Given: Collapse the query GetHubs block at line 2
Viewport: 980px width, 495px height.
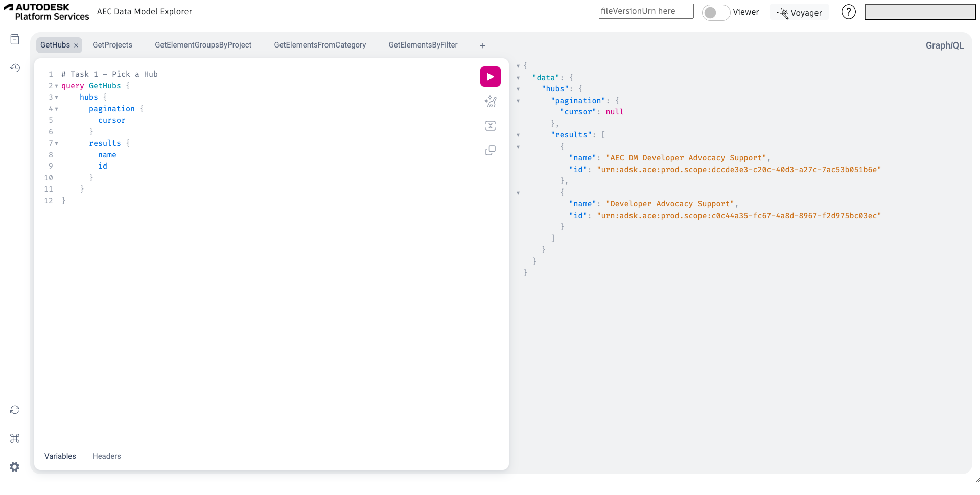Looking at the screenshot, I should click(56, 86).
